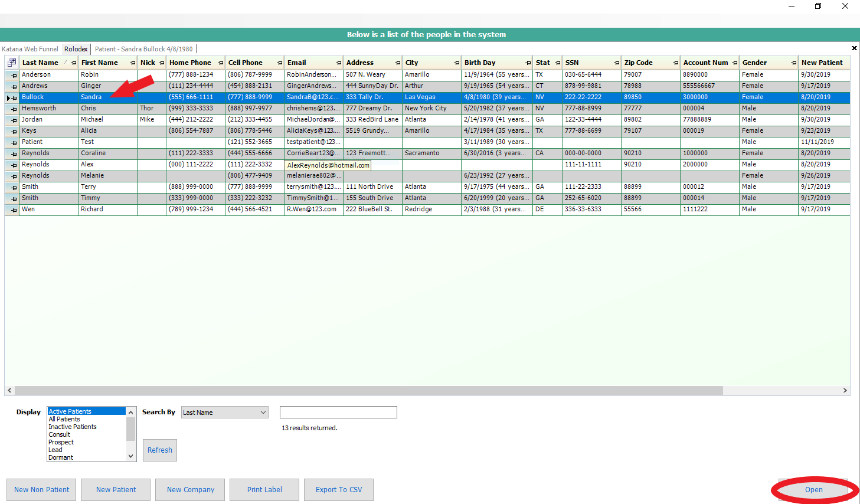Pin the Last Name column
Viewport: 860px width, 504px height.
click(73, 63)
